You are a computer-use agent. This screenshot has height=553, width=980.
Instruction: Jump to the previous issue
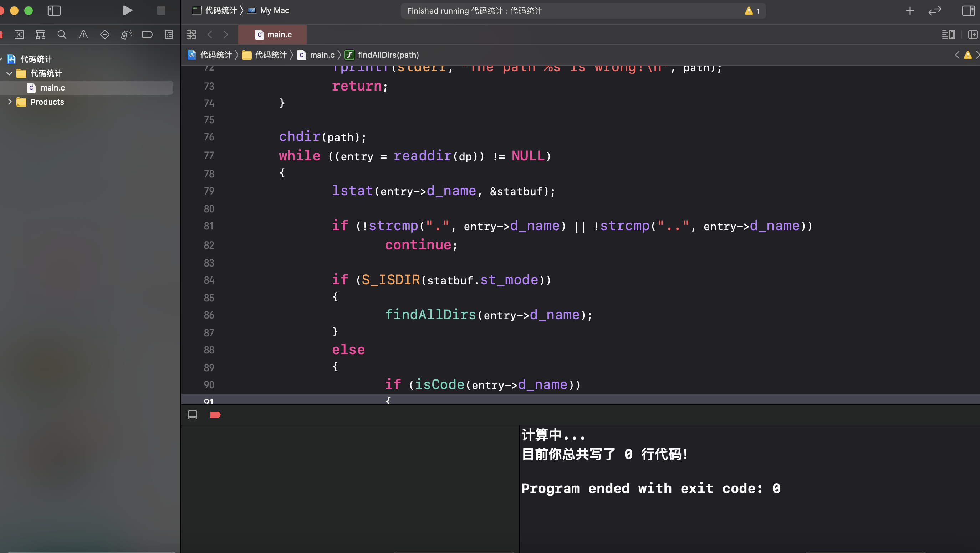pos(957,55)
